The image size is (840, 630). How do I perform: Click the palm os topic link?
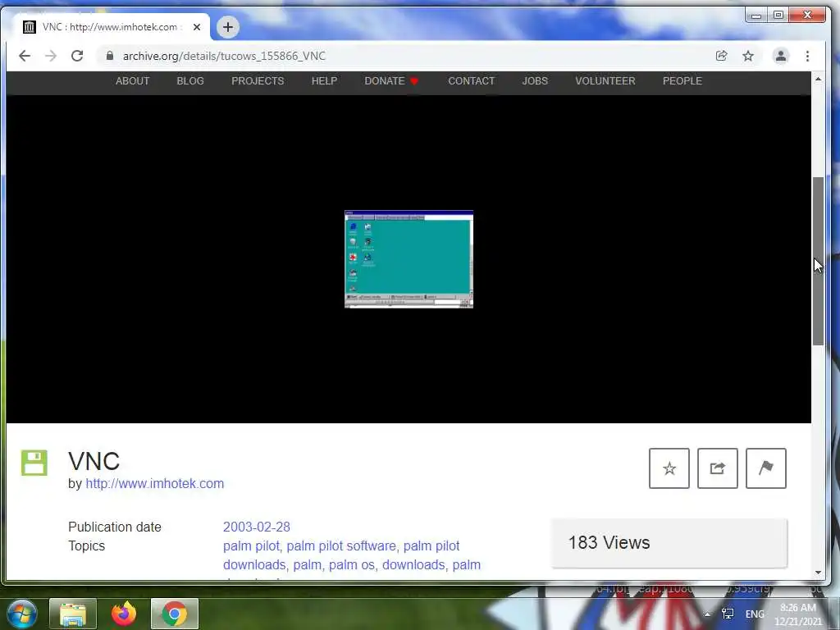pyautogui.click(x=351, y=564)
